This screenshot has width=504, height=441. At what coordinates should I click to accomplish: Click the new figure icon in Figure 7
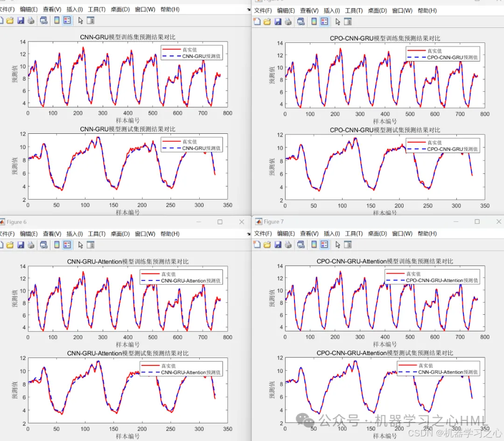pos(257,245)
